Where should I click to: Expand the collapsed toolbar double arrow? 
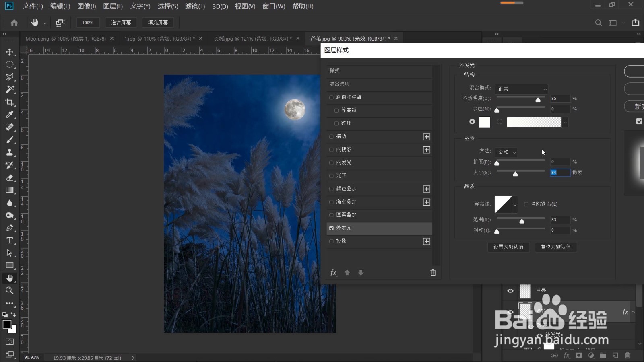(x=5, y=34)
